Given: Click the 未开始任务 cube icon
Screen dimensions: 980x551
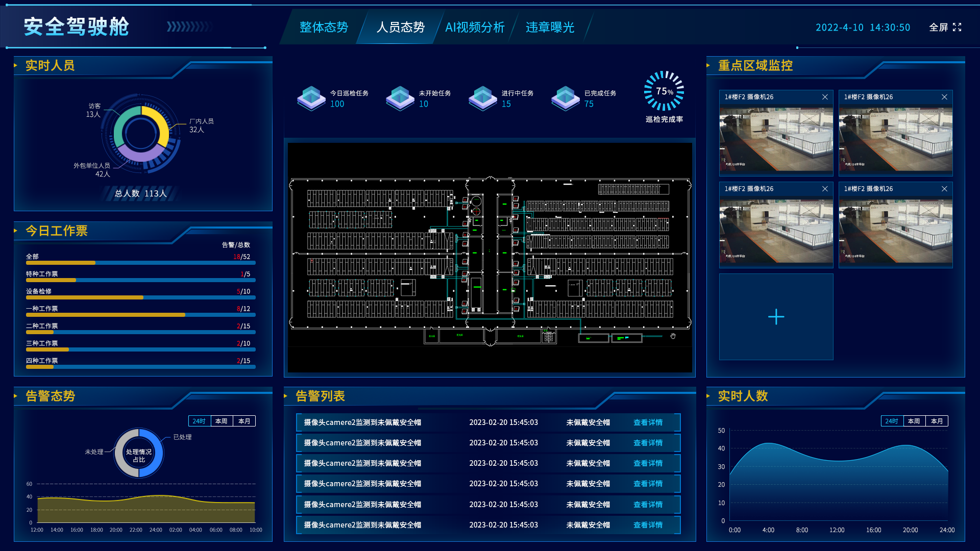Looking at the screenshot, I should click(400, 98).
